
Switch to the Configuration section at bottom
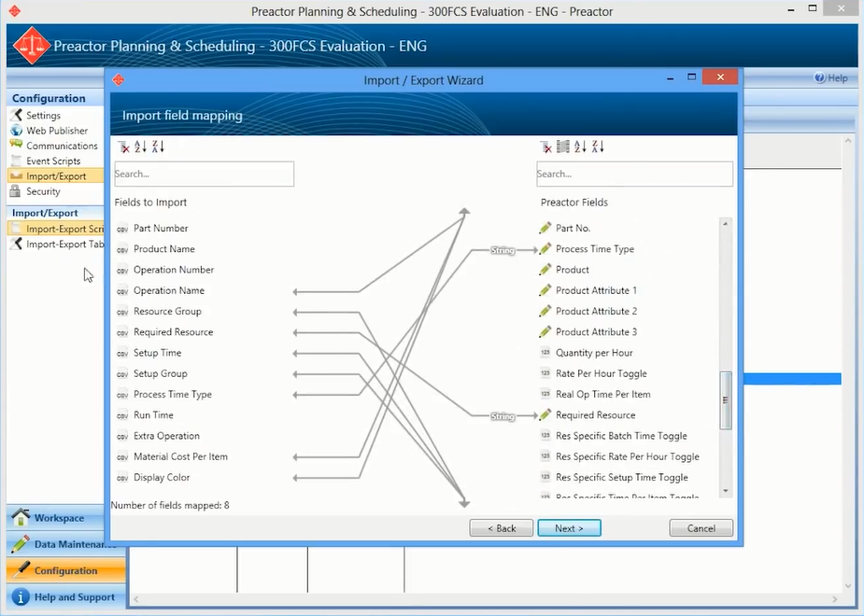(x=66, y=571)
